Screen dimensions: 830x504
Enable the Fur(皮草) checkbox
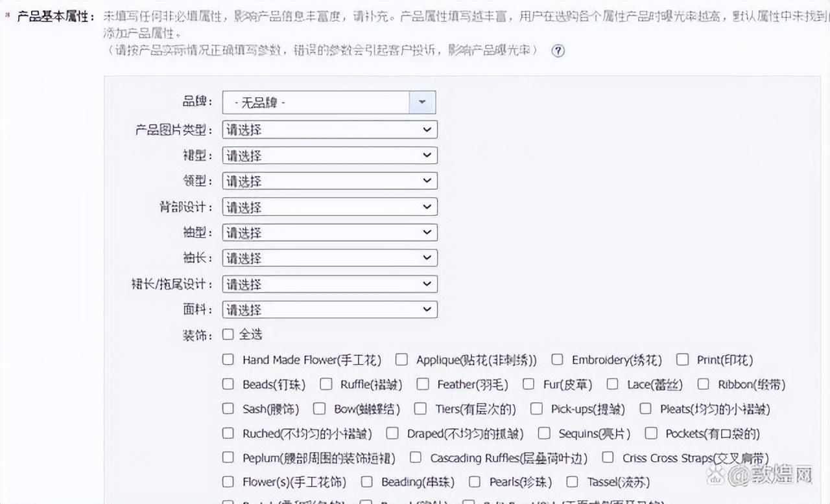coord(528,384)
